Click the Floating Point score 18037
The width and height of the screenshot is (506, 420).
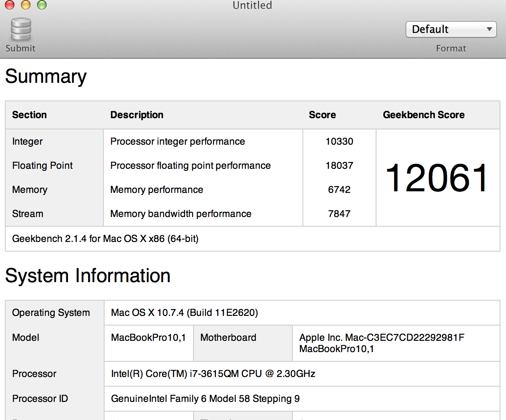coord(339,166)
